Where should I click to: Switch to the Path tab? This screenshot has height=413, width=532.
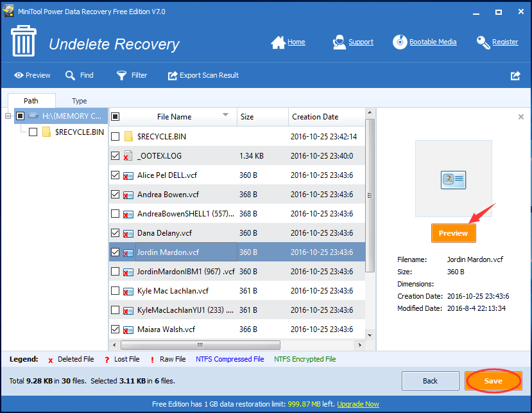[31, 101]
